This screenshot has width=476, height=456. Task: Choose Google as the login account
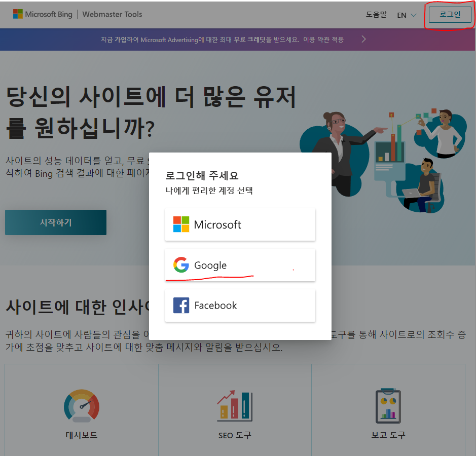(x=240, y=265)
